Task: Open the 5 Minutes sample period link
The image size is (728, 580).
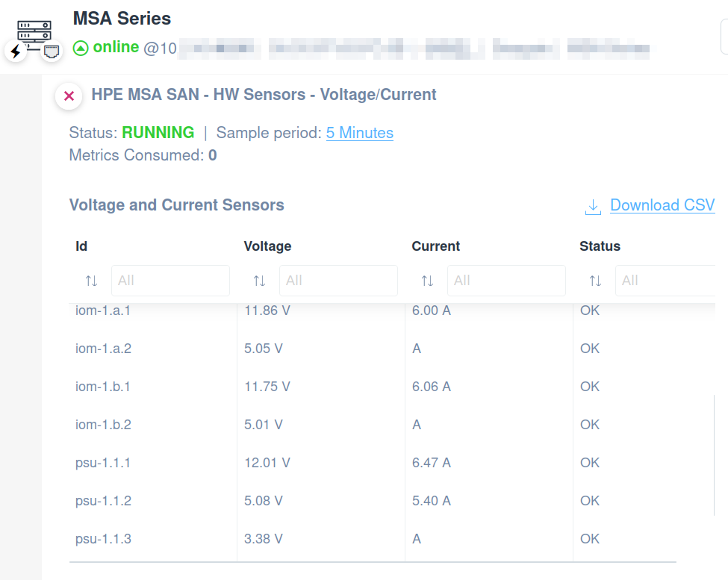Action: point(360,133)
